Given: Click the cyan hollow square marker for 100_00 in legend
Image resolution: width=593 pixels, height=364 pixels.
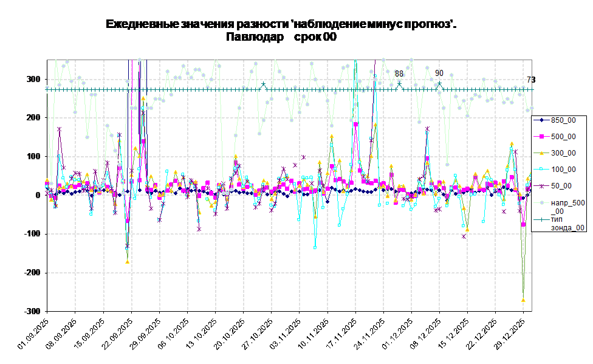Looking at the screenshot, I should point(541,170).
